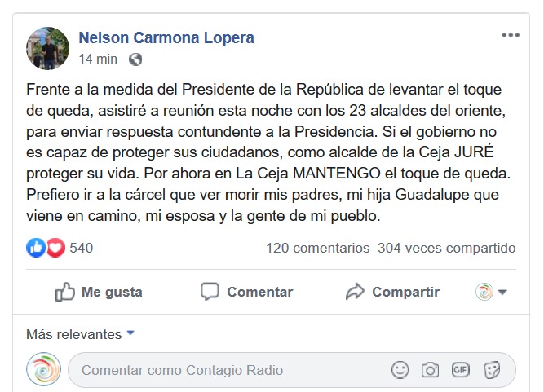This screenshot has width=544, height=392.
Task: View the 120 comentarios
Action: click(x=317, y=248)
